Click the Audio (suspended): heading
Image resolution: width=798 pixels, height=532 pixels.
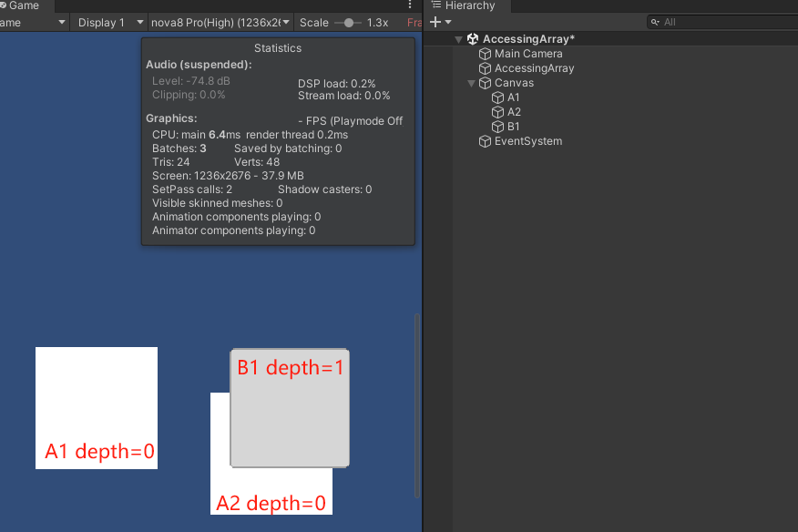tap(199, 65)
